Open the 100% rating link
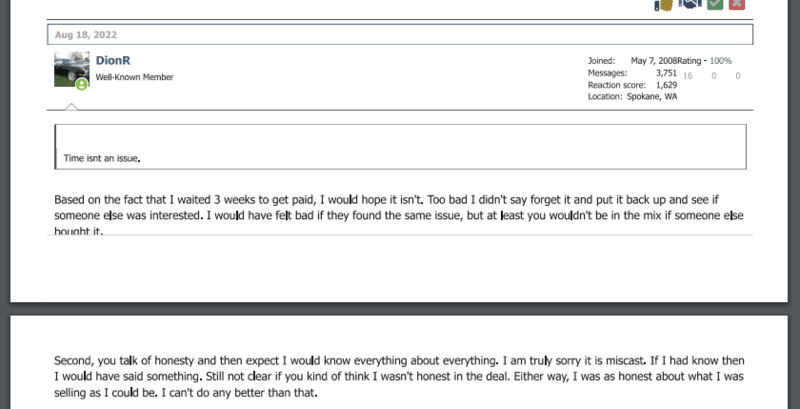The image size is (800, 409). point(720,61)
